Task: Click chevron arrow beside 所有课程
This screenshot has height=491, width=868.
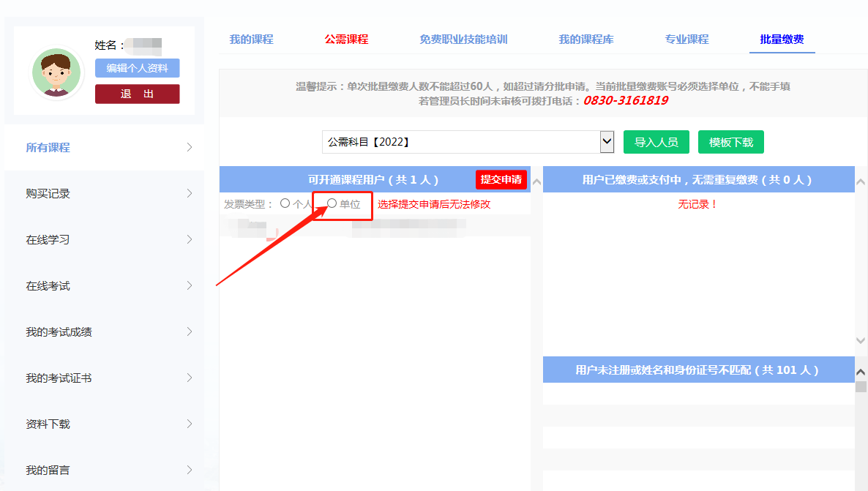Action: [x=190, y=147]
